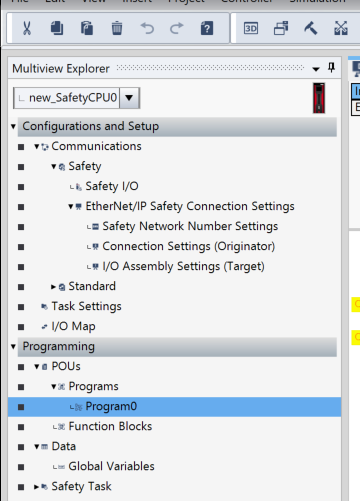Click the Safety node icon
This screenshot has height=501, width=360.
[x=62, y=167]
